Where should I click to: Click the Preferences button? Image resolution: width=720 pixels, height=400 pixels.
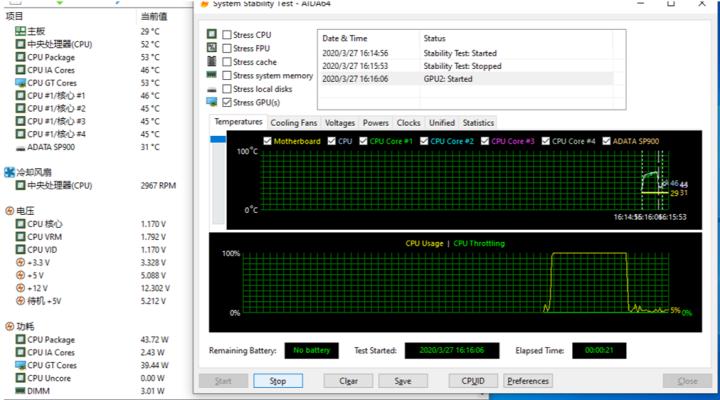(x=527, y=381)
